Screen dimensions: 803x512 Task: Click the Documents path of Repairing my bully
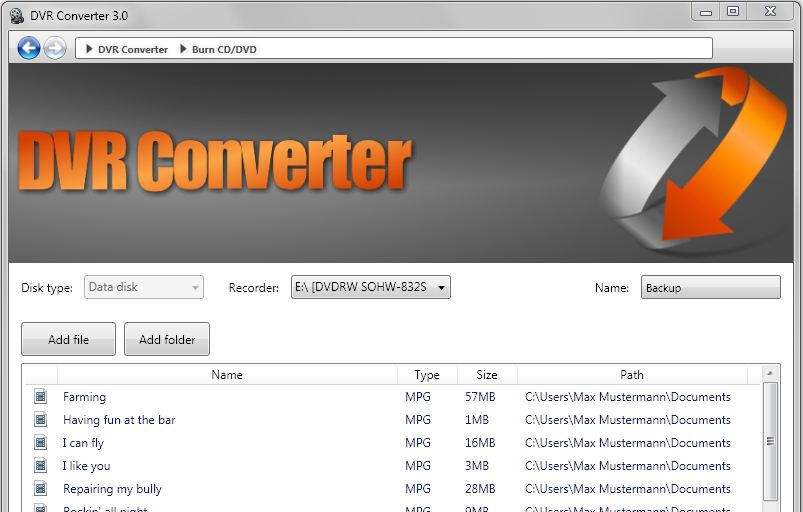click(628, 489)
